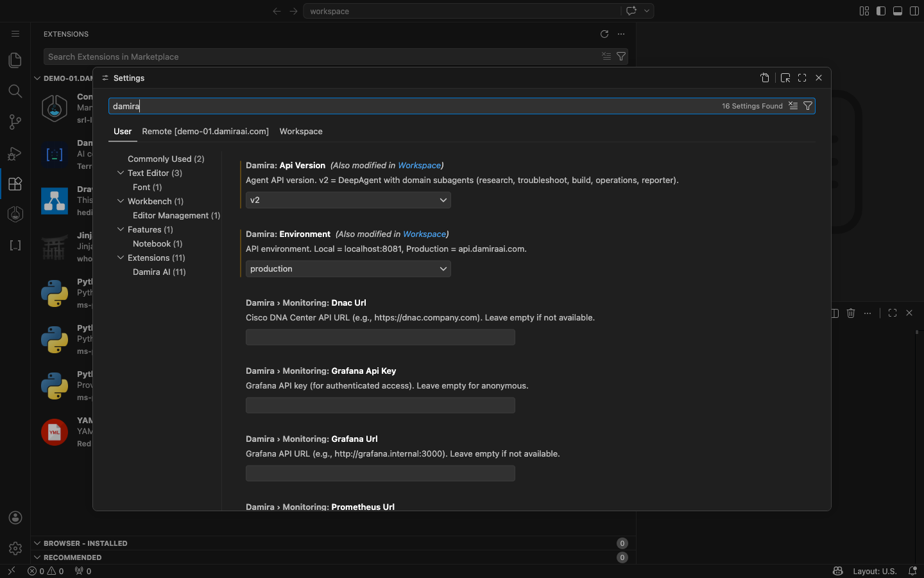Open the chat dropdown chevron in title bar

(647, 11)
